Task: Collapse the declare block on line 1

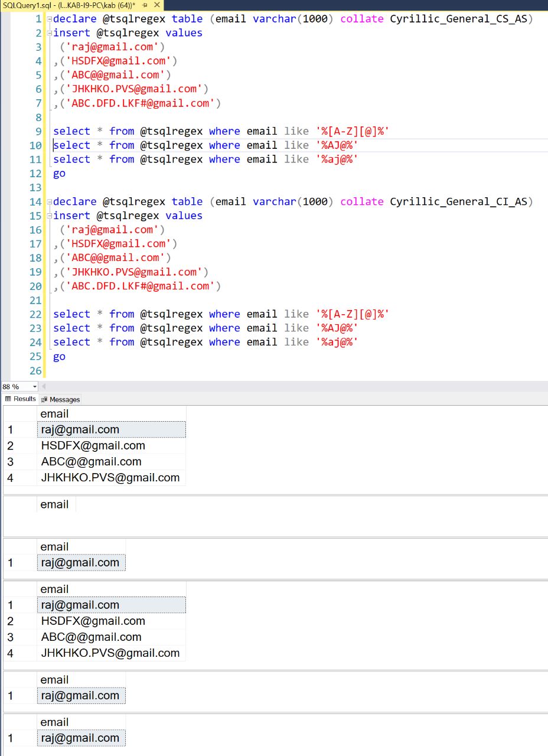Action: pos(48,19)
